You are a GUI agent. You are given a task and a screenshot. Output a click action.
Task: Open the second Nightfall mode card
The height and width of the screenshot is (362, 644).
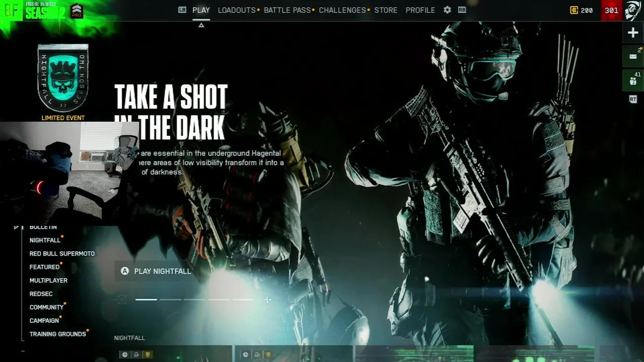coord(293,353)
